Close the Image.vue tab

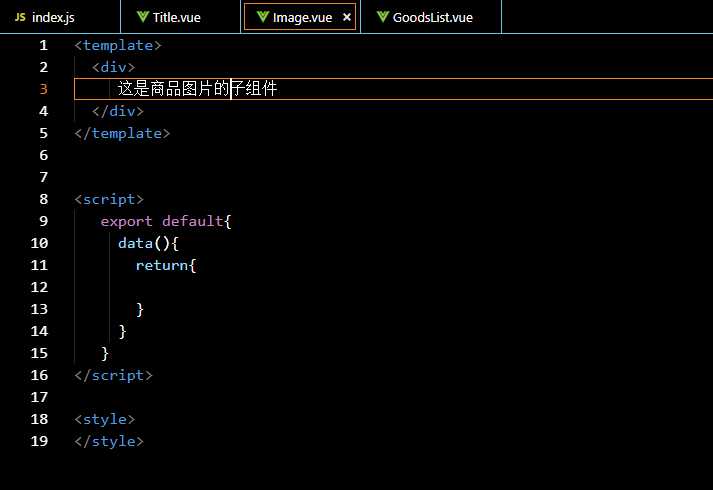coord(346,17)
